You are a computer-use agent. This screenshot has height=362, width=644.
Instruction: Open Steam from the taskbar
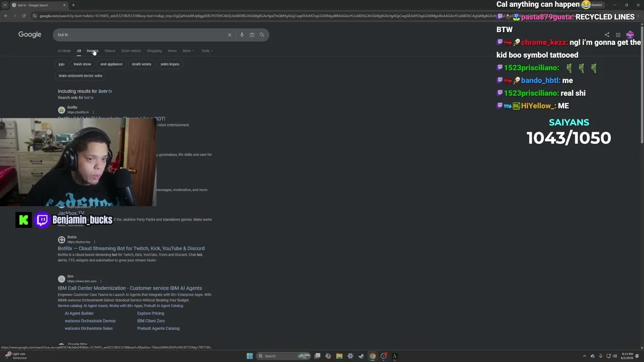tap(361, 356)
